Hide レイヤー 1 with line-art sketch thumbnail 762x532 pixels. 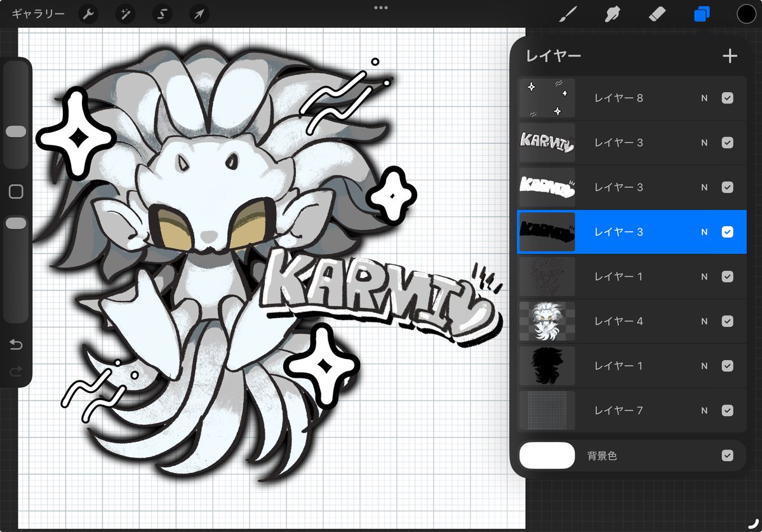(728, 277)
